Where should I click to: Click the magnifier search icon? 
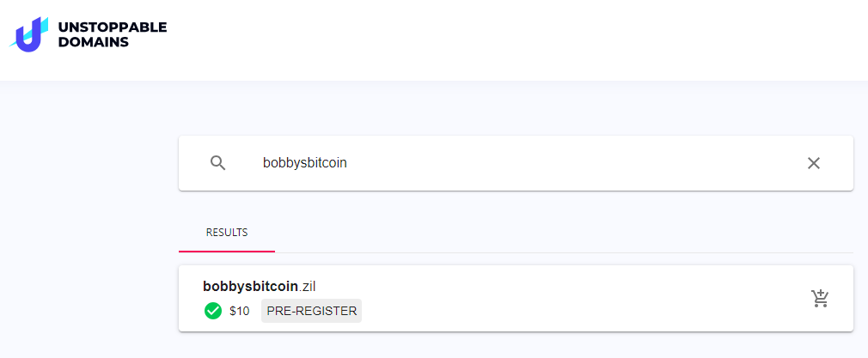(218, 163)
